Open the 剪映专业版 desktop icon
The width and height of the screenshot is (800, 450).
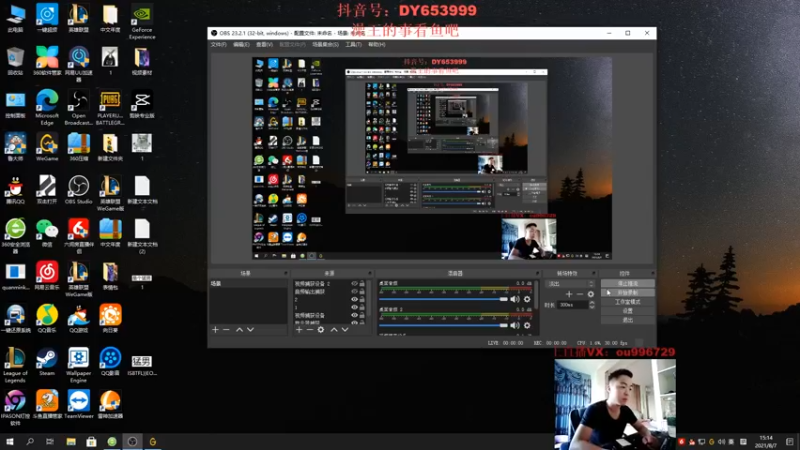142,104
